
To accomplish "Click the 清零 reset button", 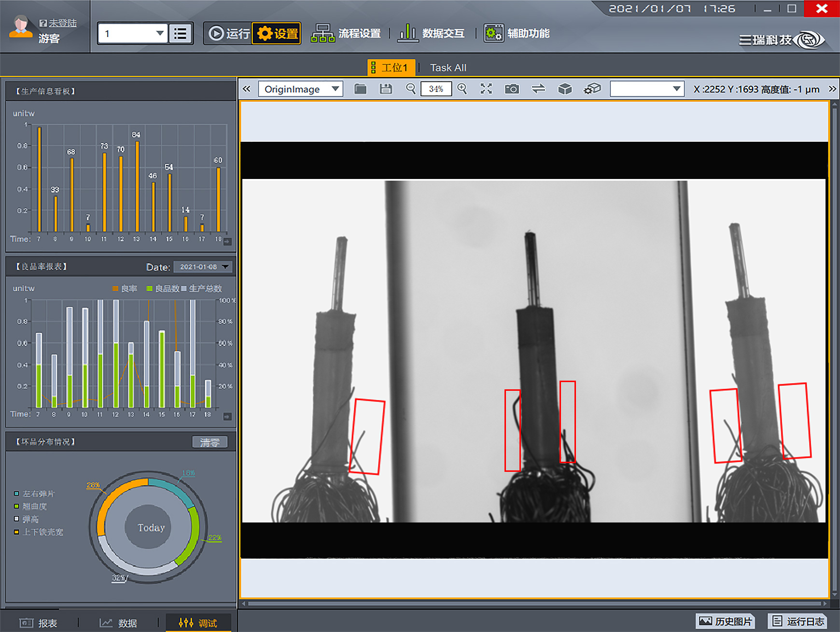I will [210, 442].
